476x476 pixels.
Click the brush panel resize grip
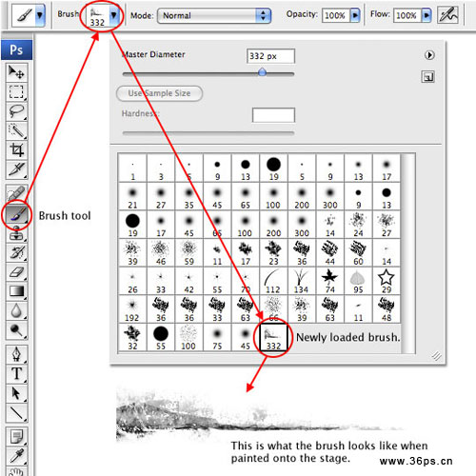click(437, 356)
